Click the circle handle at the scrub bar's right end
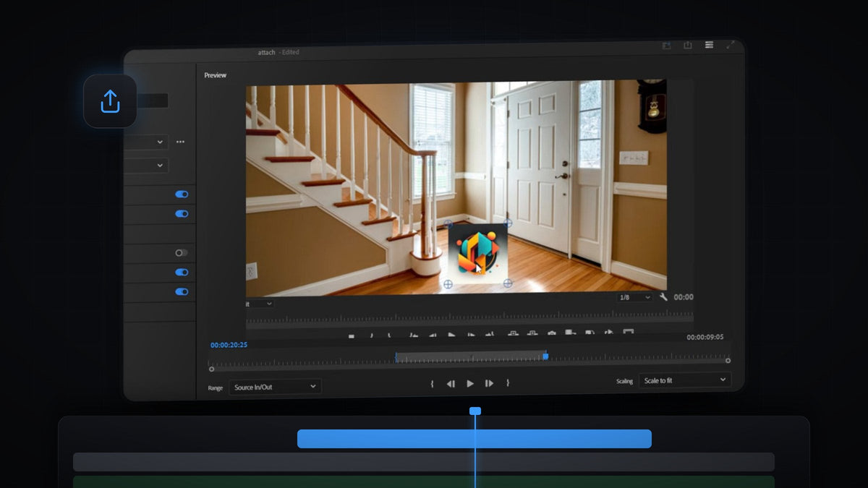Image resolution: width=868 pixels, height=488 pixels. click(x=728, y=360)
